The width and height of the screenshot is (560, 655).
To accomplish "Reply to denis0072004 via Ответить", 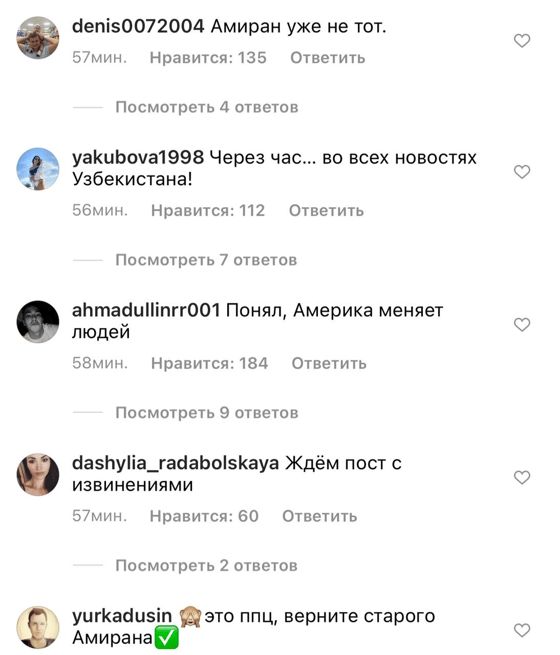I will coord(328,58).
